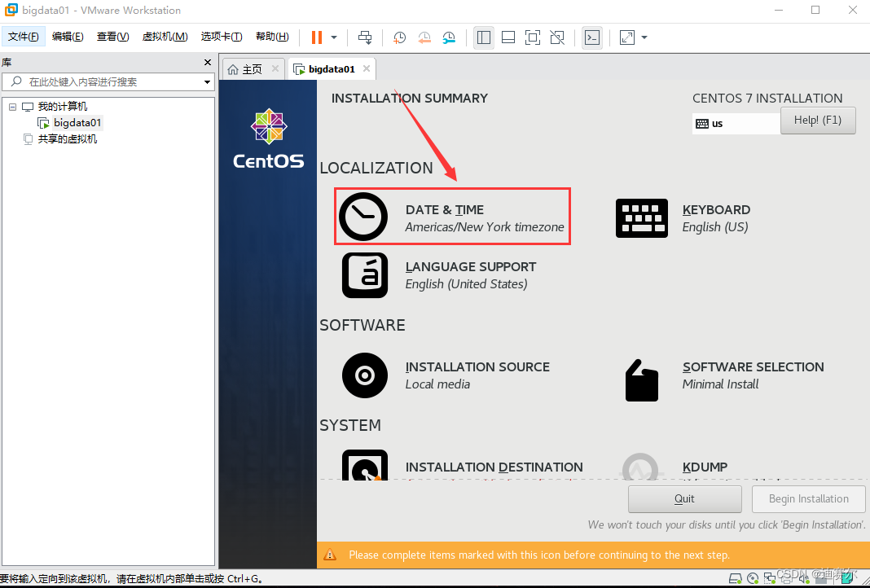Click the LANGUAGE SUPPORT icon
The image size is (870, 588).
364,275
